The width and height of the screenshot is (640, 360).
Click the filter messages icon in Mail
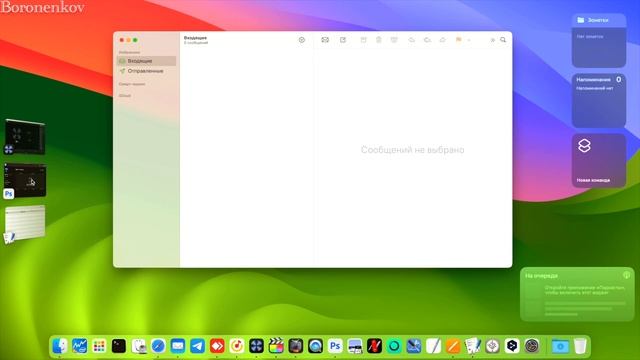[x=302, y=40]
